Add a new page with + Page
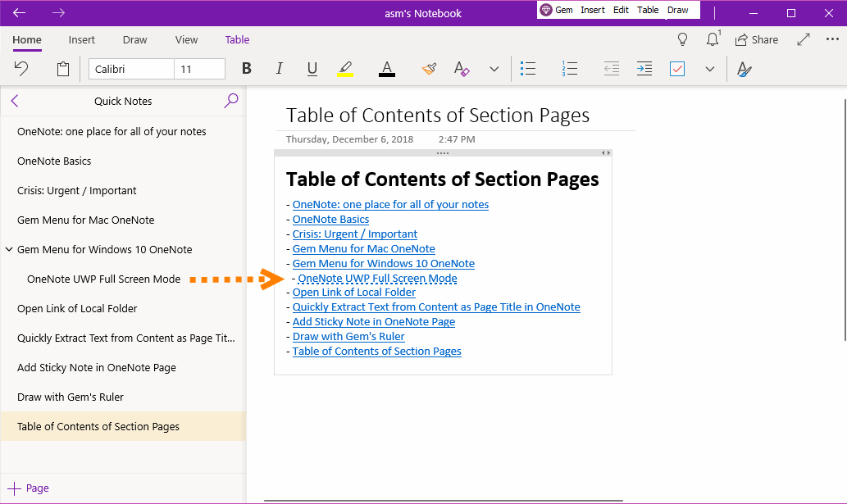This screenshot has height=504, width=847. 28,488
